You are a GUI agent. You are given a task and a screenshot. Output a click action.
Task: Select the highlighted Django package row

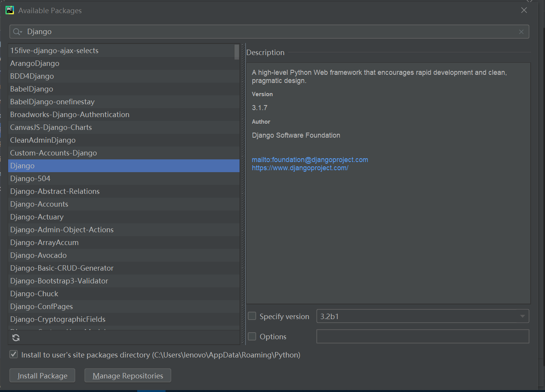click(124, 166)
